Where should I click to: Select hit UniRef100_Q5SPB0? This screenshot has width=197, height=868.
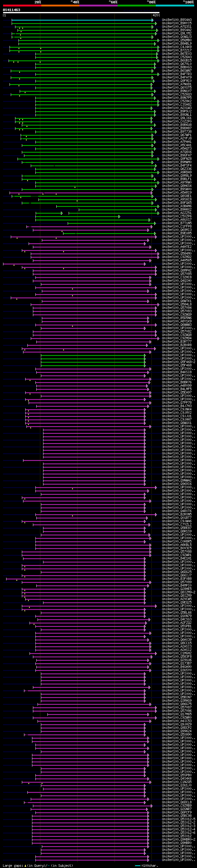(x=177, y=775)
